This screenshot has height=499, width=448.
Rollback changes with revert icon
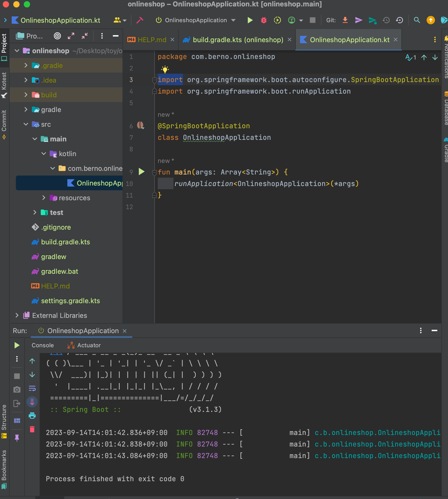pyautogui.click(x=400, y=20)
